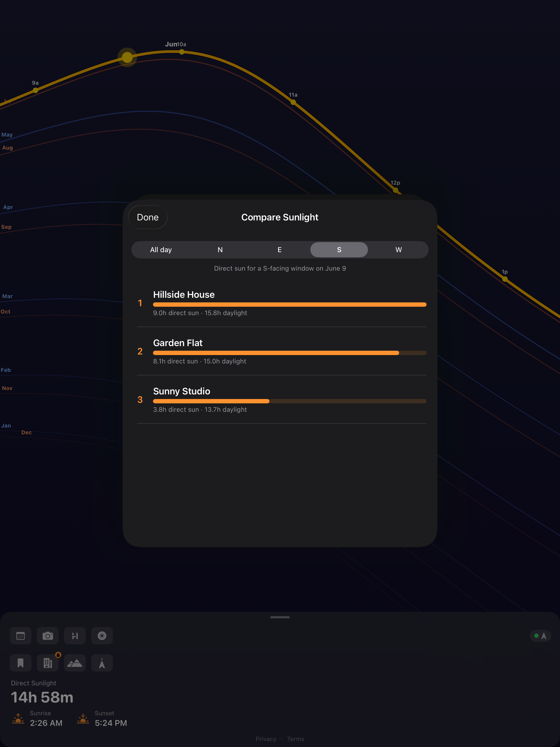560x747 pixels.
Task: Click the Garden Flat sunlight bar
Action: [x=289, y=353]
